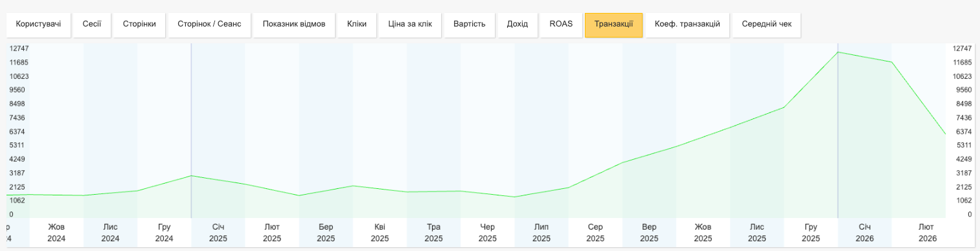Click the chart data point at Січ 2025
Image resolution: width=980 pixels, height=251 pixels.
191,176
